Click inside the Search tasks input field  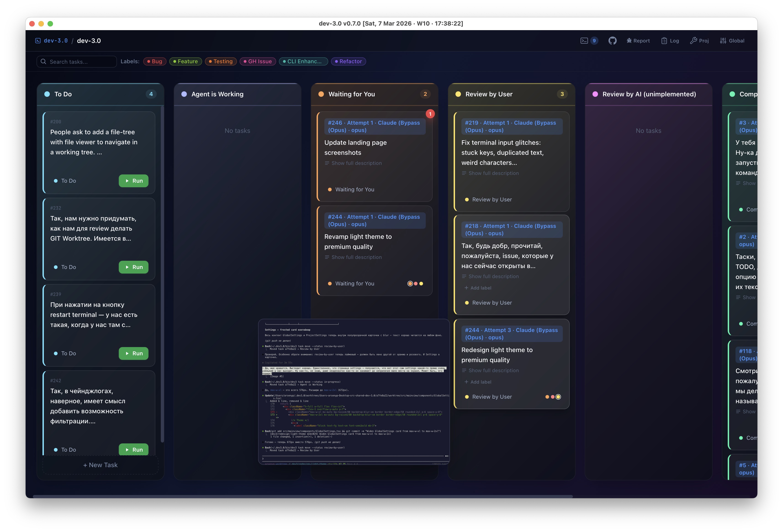coord(77,61)
